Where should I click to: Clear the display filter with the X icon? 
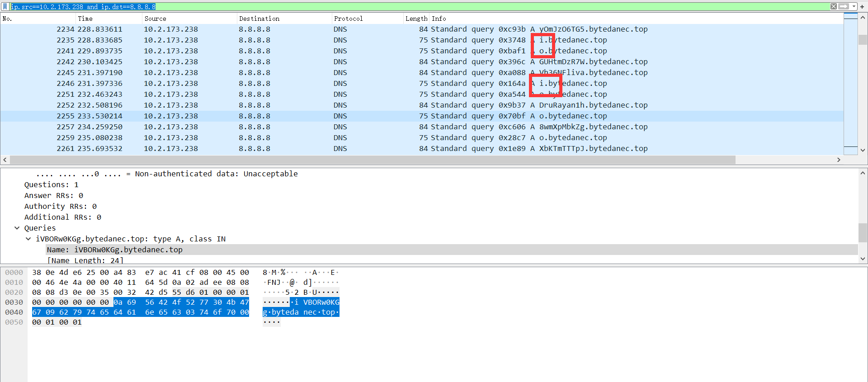click(x=834, y=6)
